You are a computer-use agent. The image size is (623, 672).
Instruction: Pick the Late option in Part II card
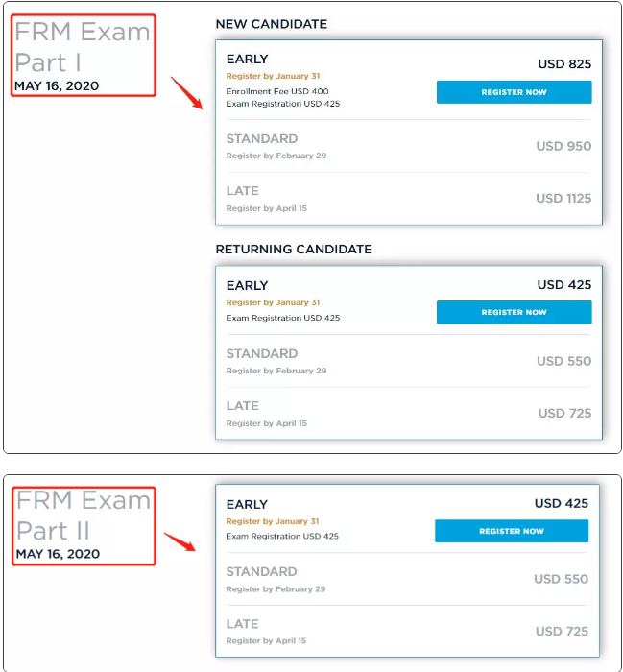pyautogui.click(x=408, y=631)
